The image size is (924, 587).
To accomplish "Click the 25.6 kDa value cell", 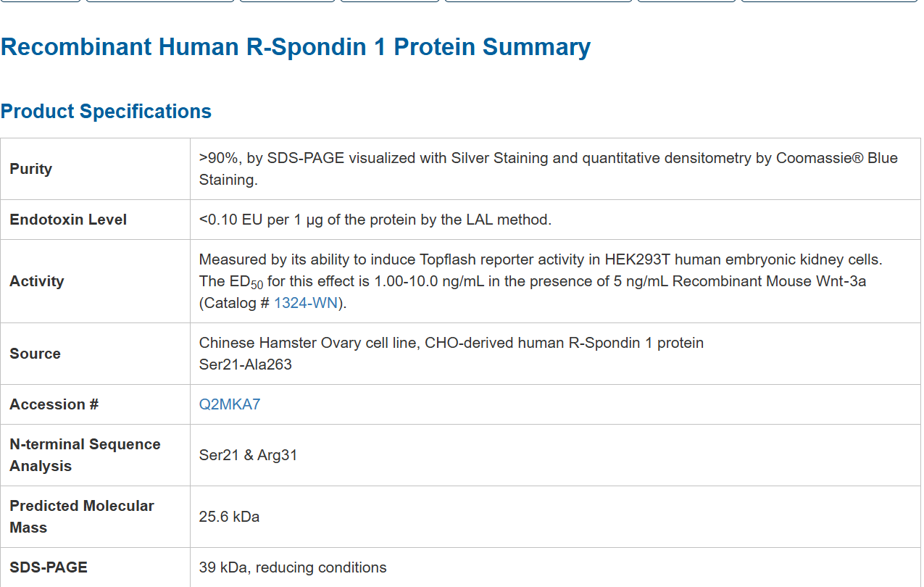I will pos(229,517).
